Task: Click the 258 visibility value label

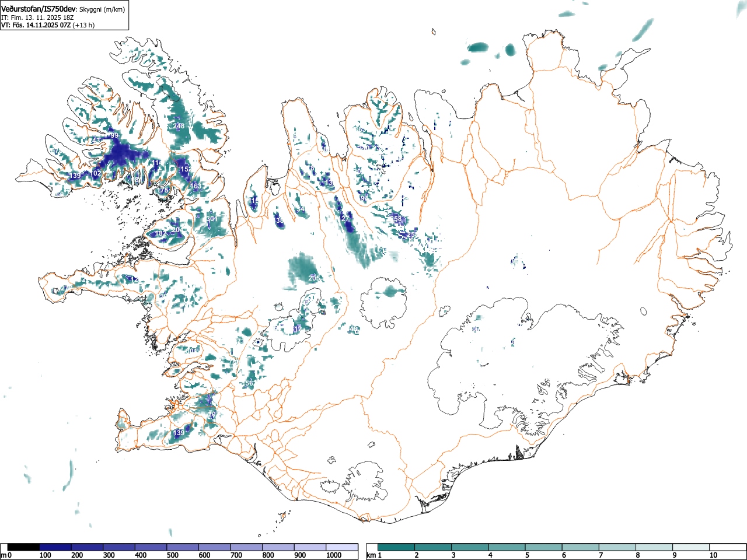Action: (397, 219)
